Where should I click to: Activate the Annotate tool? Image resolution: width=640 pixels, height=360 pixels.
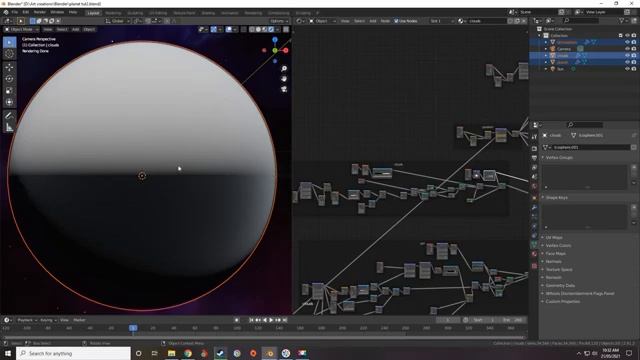pos(9,116)
